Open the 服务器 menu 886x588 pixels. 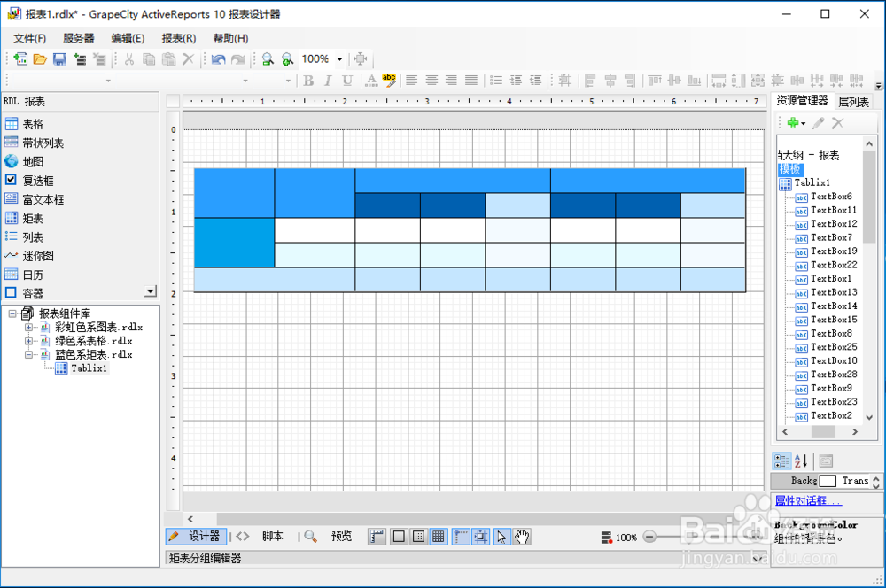[79, 38]
